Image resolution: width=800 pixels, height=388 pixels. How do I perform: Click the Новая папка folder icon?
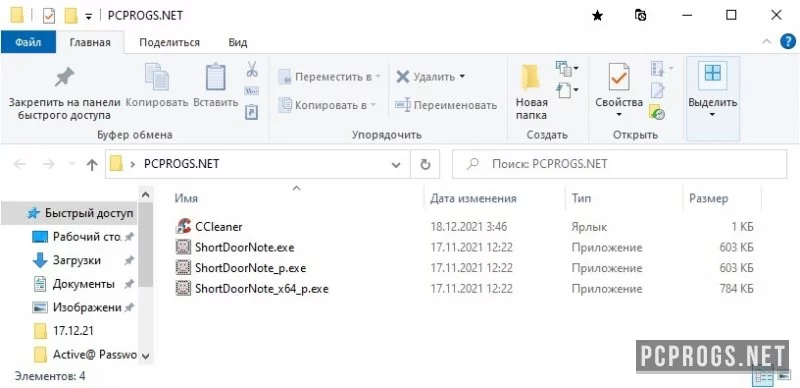pyautogui.click(x=531, y=78)
